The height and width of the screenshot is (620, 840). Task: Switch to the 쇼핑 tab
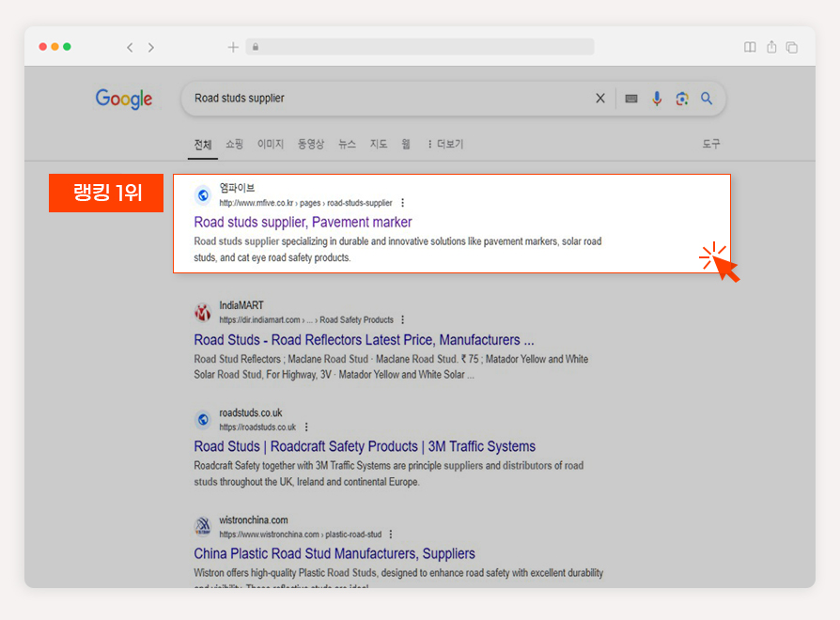(x=234, y=144)
